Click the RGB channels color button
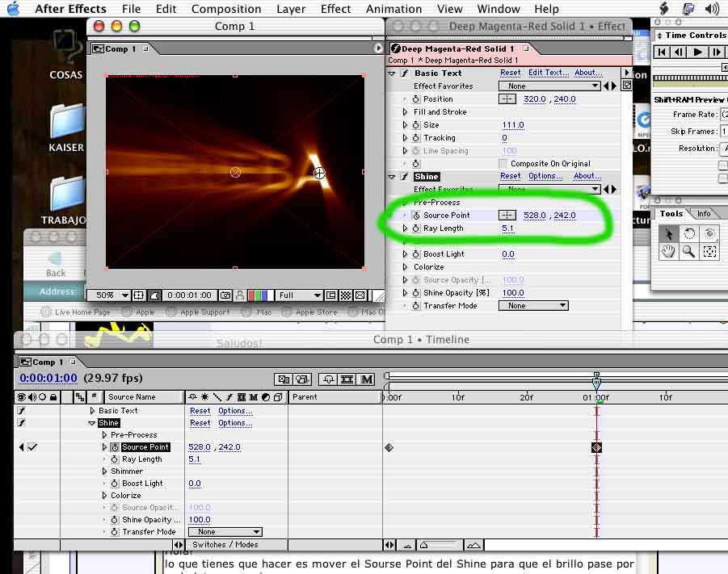 [x=260, y=295]
